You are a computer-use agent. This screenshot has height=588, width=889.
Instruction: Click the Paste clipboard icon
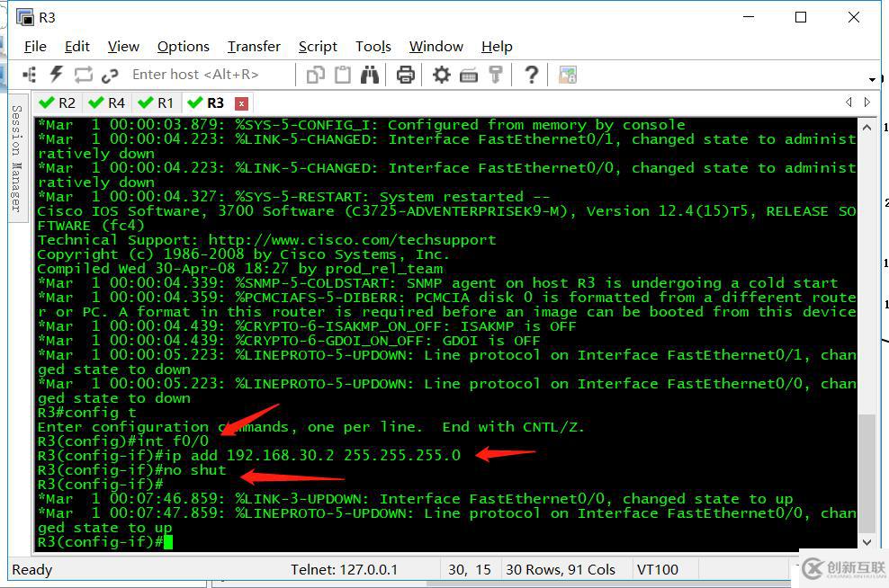(x=343, y=75)
